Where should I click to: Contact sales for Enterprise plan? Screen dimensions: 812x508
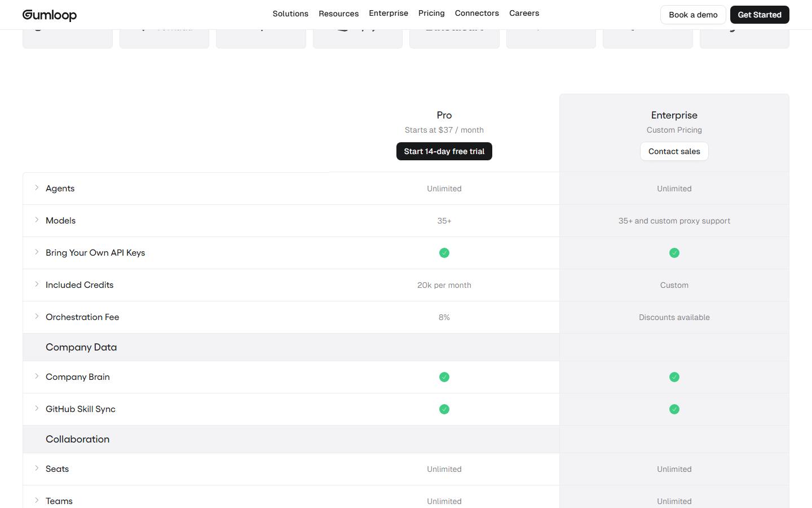(674, 151)
